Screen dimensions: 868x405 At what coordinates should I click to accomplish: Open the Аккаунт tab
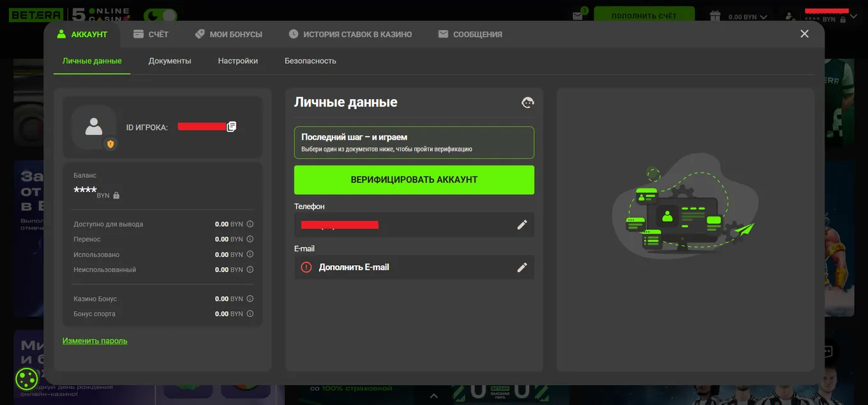coord(82,34)
